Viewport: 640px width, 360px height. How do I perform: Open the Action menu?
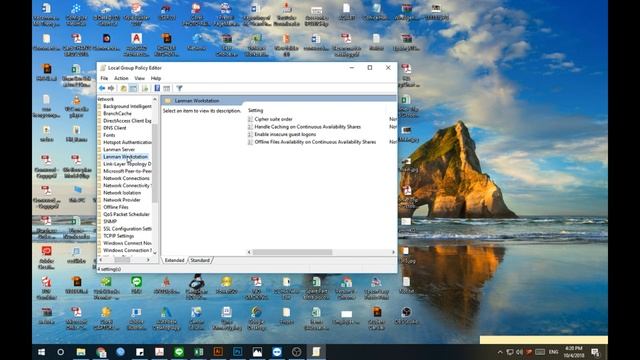click(121, 78)
